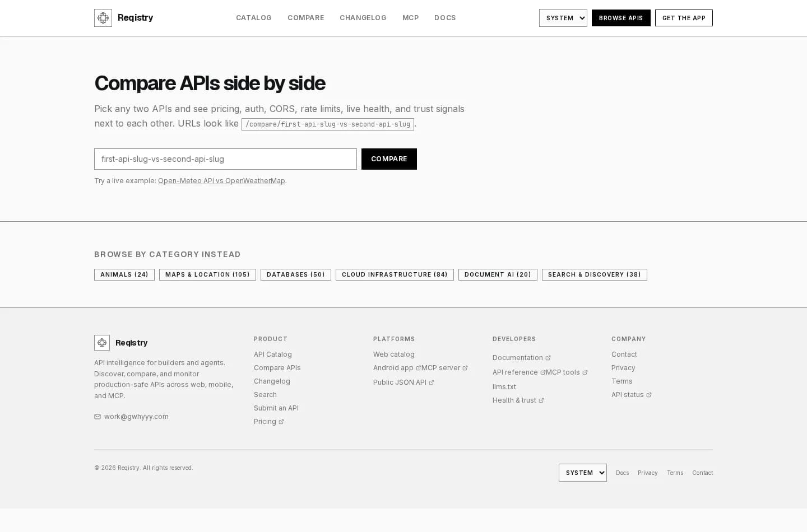Select the DOCUMENT AI (20) category
This screenshot has width=807, height=532.
coord(498,275)
